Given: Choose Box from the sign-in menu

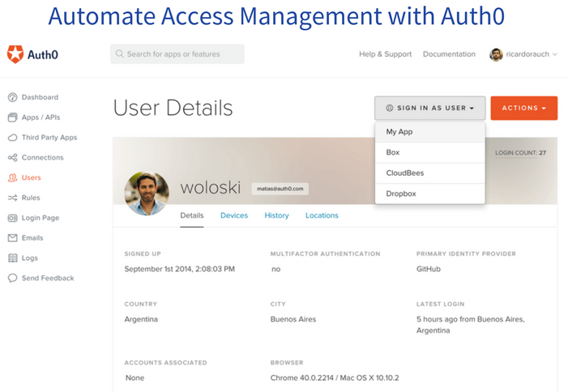Looking at the screenshot, I should coord(430,152).
